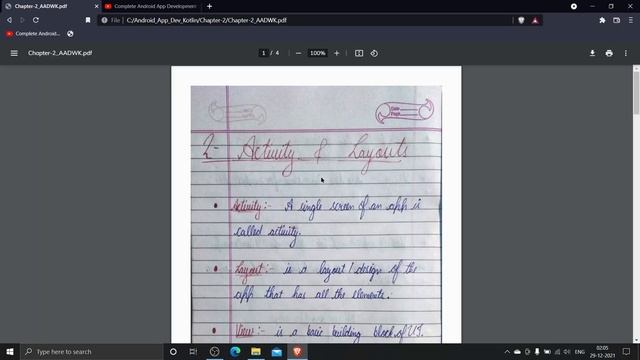Open Task View on the taskbar

click(x=193, y=351)
